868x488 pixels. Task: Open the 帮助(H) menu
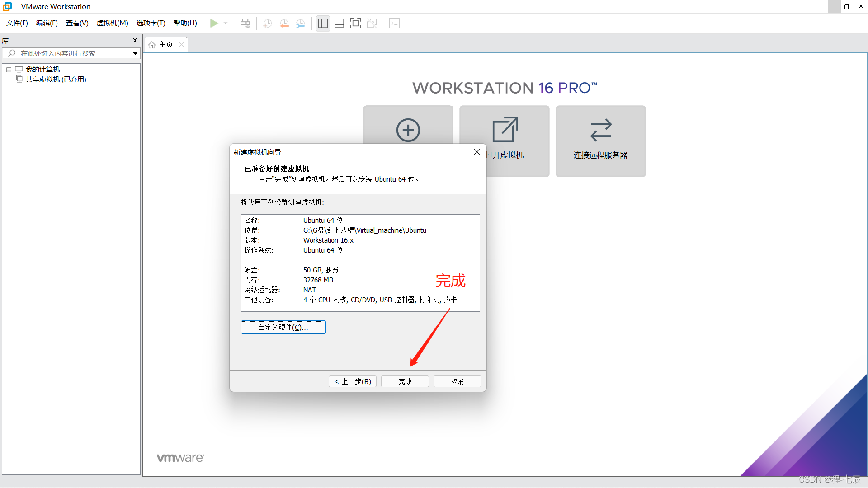[185, 23]
